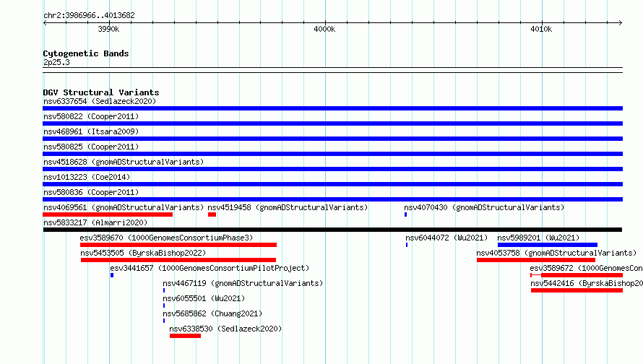Select the nsv5442416 variant label
Screen dimensions: 643x364
(x=587, y=283)
